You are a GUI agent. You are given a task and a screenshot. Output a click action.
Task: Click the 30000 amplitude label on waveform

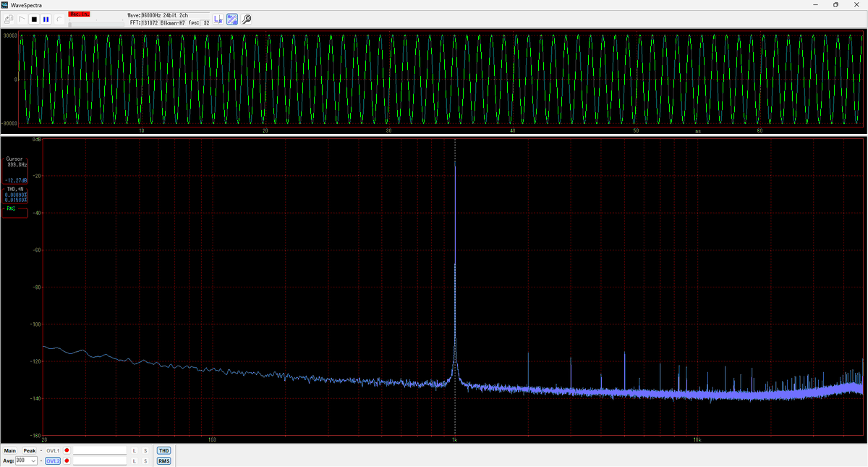(9, 35)
